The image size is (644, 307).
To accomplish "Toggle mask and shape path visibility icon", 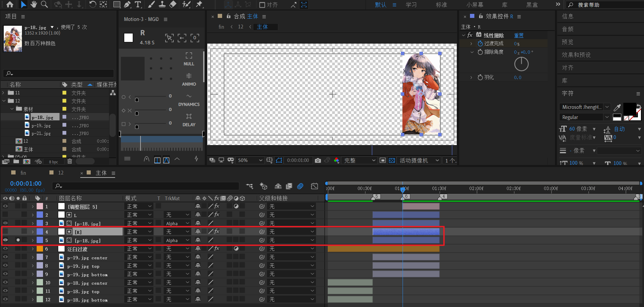I will (279, 160).
